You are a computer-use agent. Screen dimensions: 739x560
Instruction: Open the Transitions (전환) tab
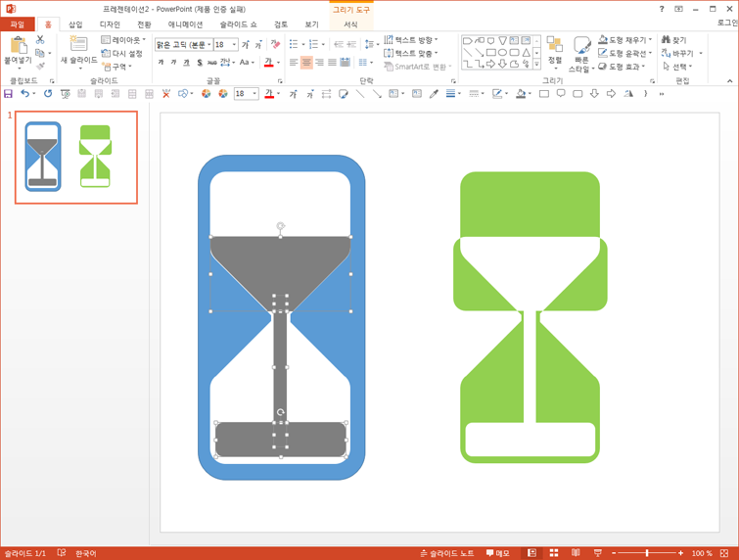[x=144, y=24]
